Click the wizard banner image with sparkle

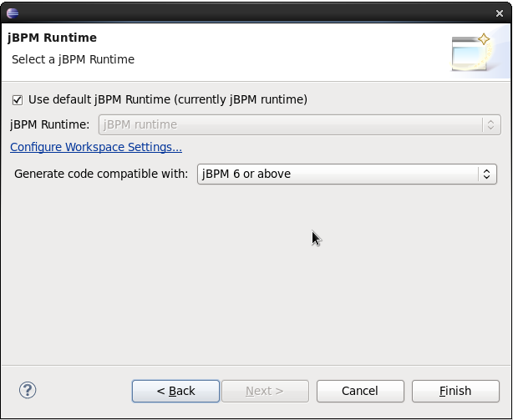tap(470, 53)
